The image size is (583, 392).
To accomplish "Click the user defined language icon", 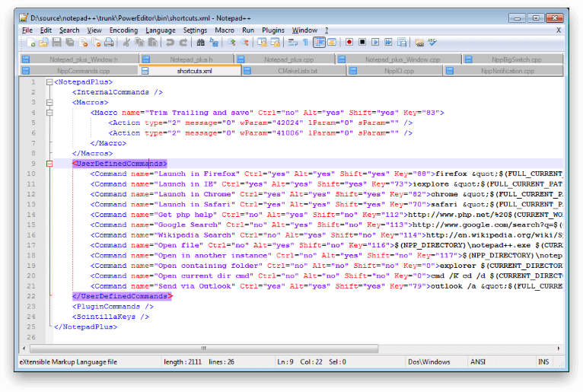I will [x=332, y=43].
